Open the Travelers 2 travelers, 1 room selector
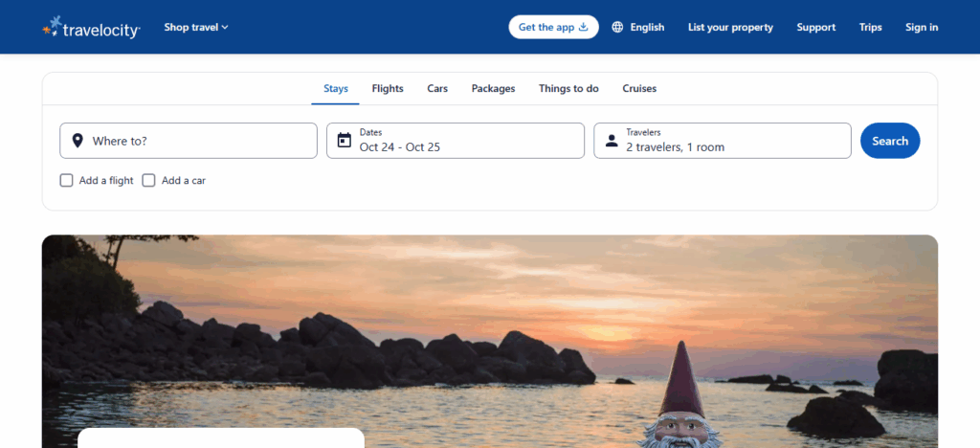980x448 pixels. 723,141
